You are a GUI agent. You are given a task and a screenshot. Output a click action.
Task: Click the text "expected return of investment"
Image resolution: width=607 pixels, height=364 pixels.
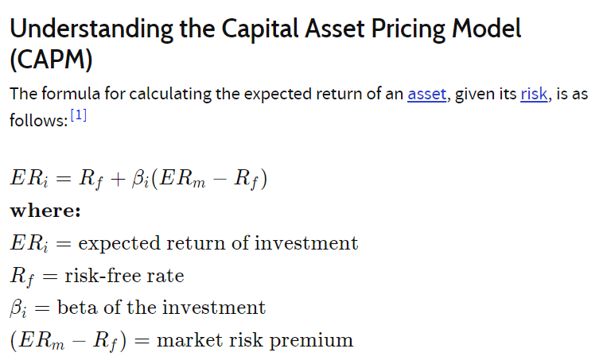(218, 244)
